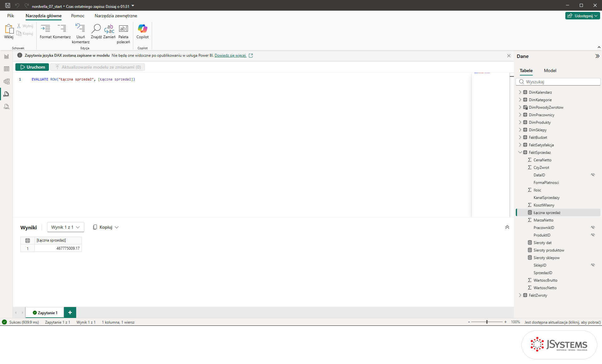The height and width of the screenshot is (364, 602).
Task: Open the Kopiuj results dropdown
Action: pyautogui.click(x=106, y=227)
